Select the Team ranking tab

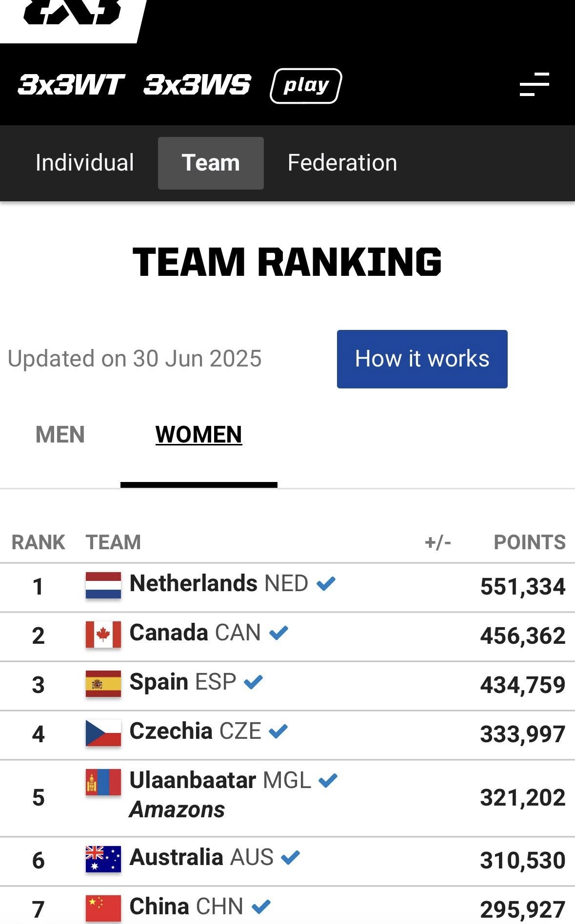[x=211, y=163]
